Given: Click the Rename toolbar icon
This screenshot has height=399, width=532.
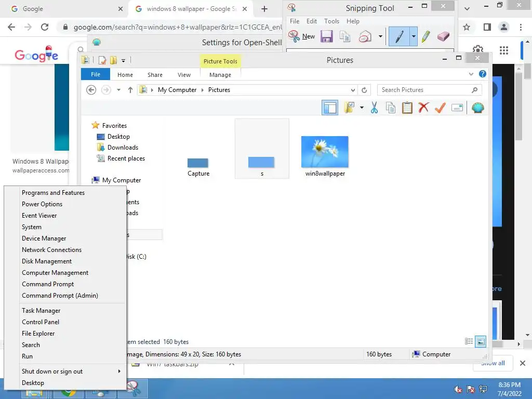Looking at the screenshot, I should click(457, 108).
